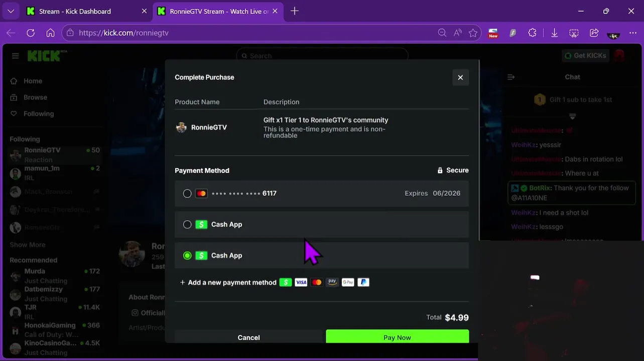Click the Amazon Pay icon
This screenshot has width=644, height=361.
pos(332,282)
